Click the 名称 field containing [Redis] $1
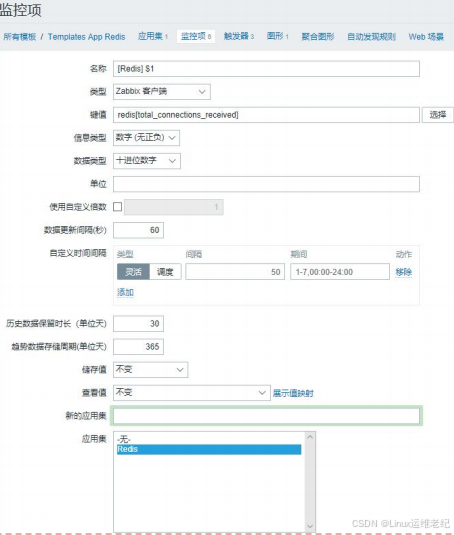The image size is (454, 535). (x=266, y=69)
